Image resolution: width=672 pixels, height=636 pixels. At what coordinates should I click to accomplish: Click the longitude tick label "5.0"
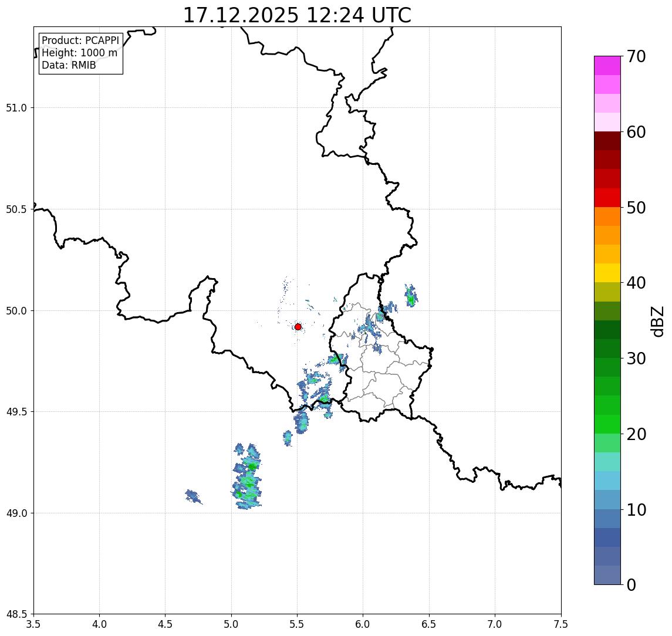pos(231,624)
